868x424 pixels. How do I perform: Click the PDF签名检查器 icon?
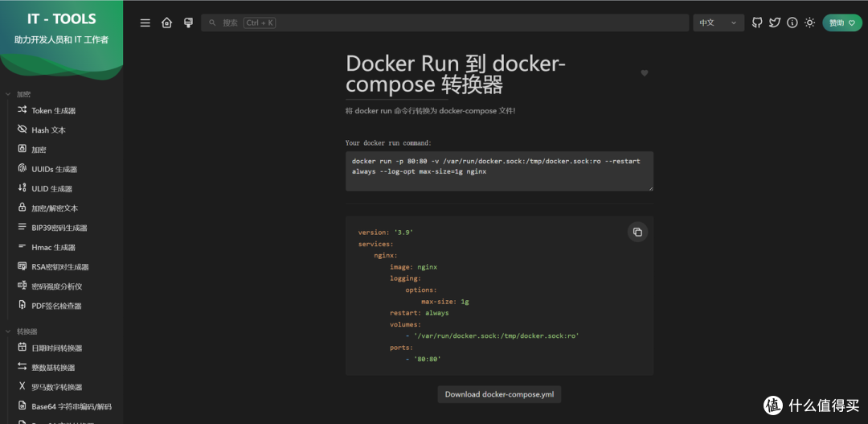[23, 305]
